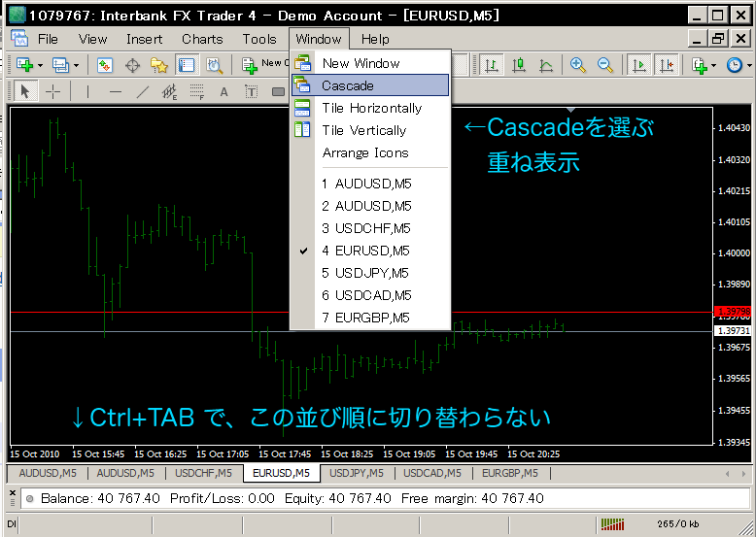756x537 pixels.
Task: Pick the Equidistant Channel tool
Action: (x=169, y=91)
